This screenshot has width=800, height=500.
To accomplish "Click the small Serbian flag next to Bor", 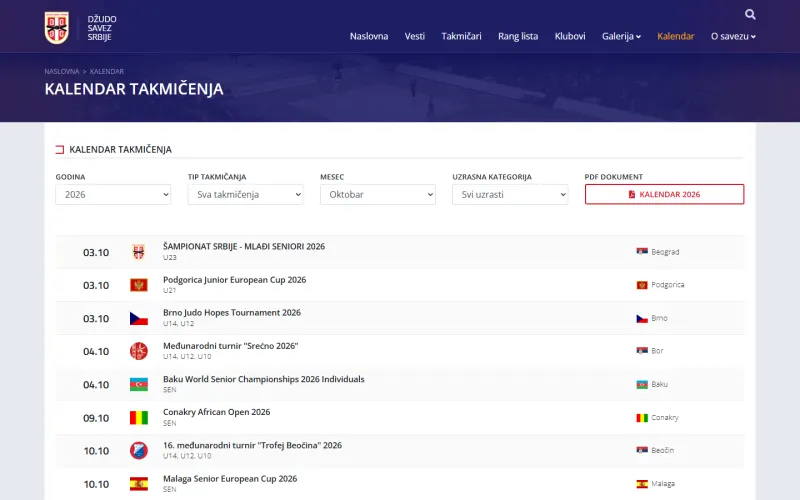I will (642, 351).
